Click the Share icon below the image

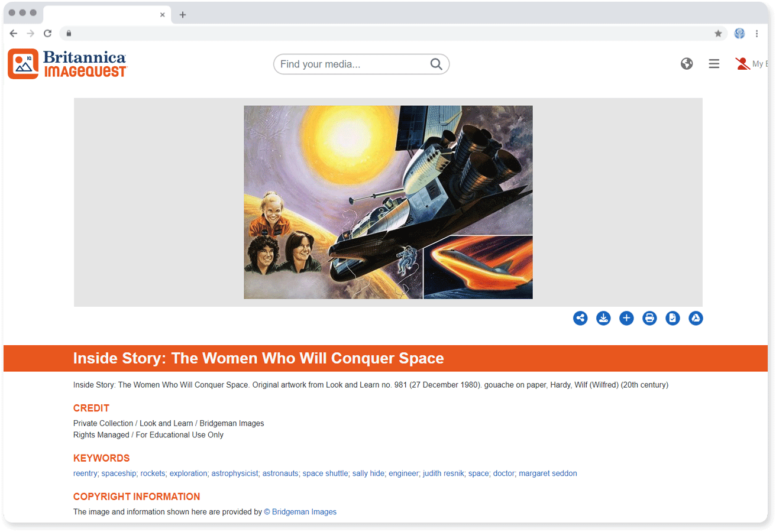pyautogui.click(x=580, y=319)
